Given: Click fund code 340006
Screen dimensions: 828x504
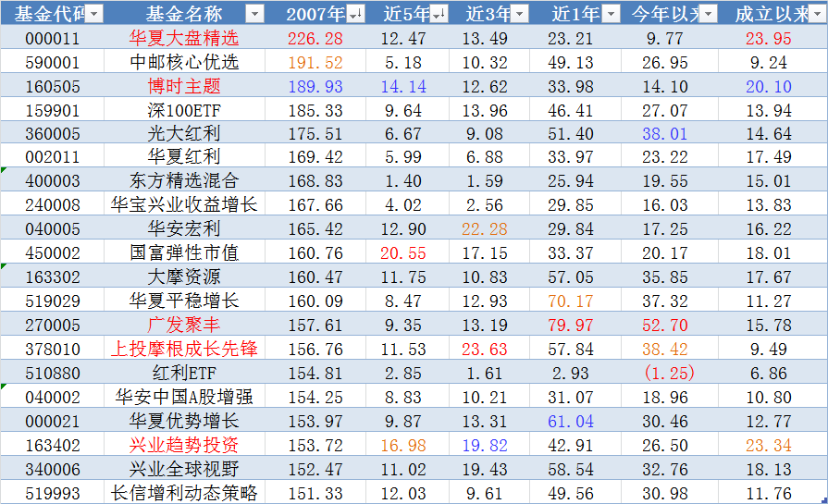Looking at the screenshot, I should [x=53, y=470].
